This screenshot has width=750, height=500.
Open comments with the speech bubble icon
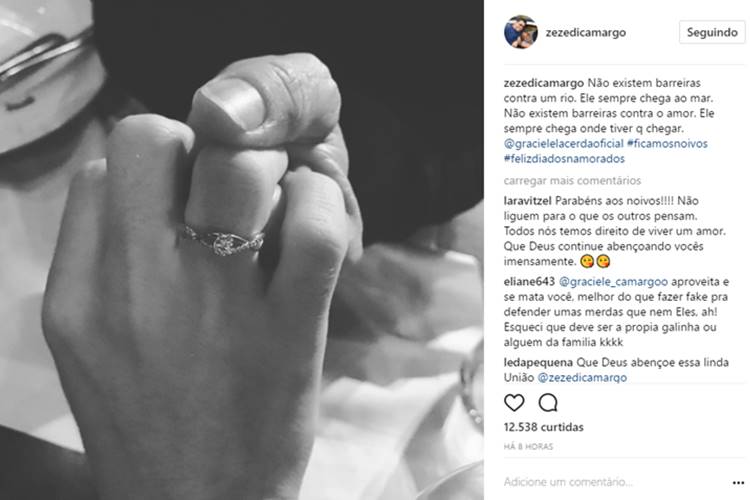click(x=548, y=403)
